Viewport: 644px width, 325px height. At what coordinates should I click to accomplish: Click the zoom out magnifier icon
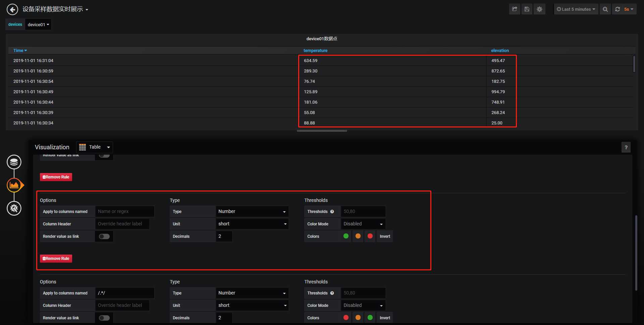(605, 9)
